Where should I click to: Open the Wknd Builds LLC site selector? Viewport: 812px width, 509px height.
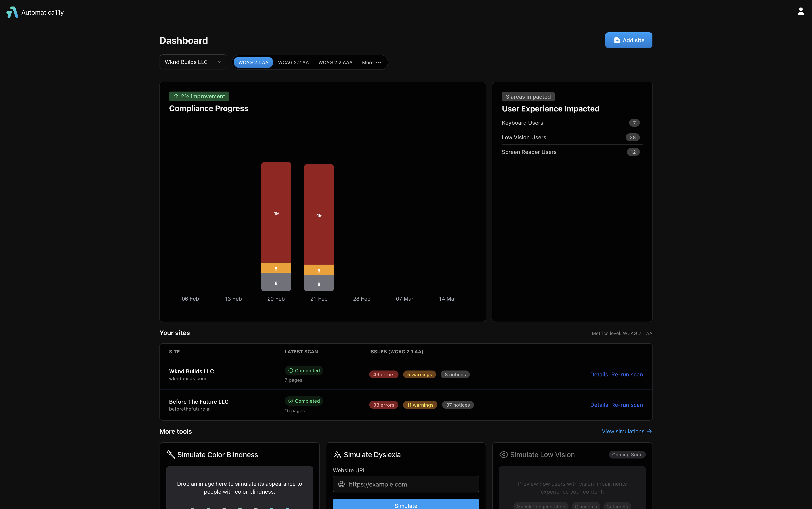click(193, 62)
